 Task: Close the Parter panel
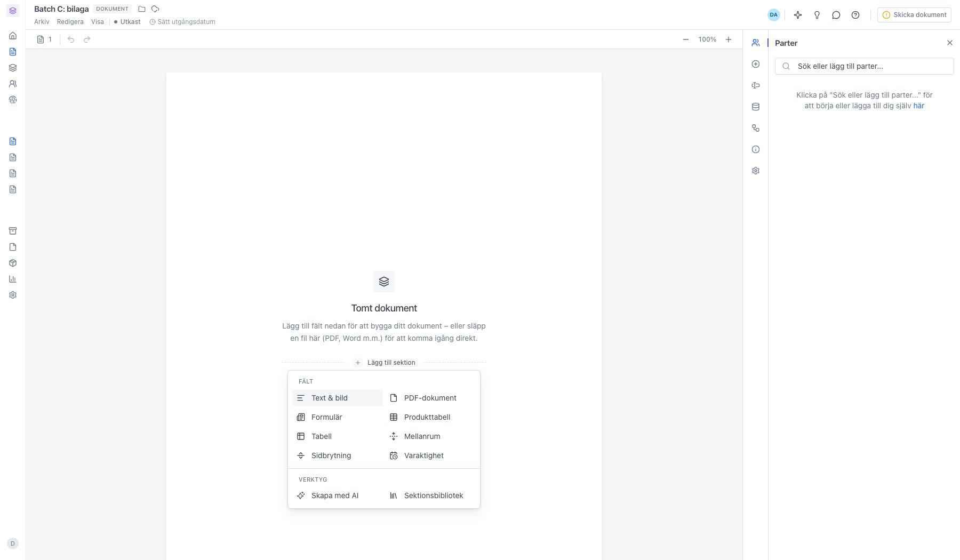[949, 43]
